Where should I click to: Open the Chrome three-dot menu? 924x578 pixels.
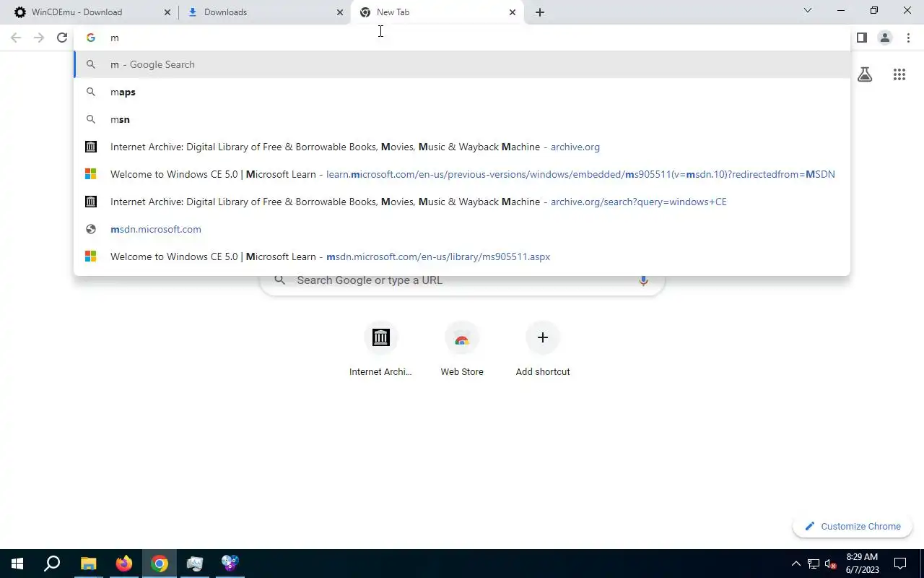point(908,38)
